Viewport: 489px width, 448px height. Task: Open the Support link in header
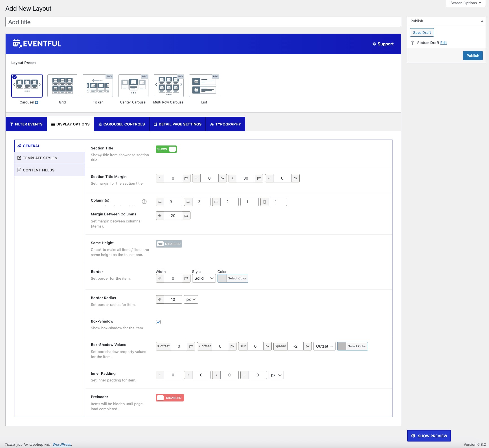383,44
